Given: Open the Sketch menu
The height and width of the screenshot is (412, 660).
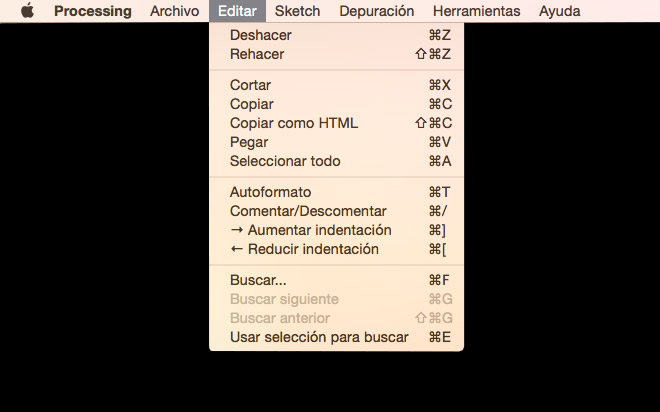Looking at the screenshot, I should pyautogui.click(x=297, y=11).
